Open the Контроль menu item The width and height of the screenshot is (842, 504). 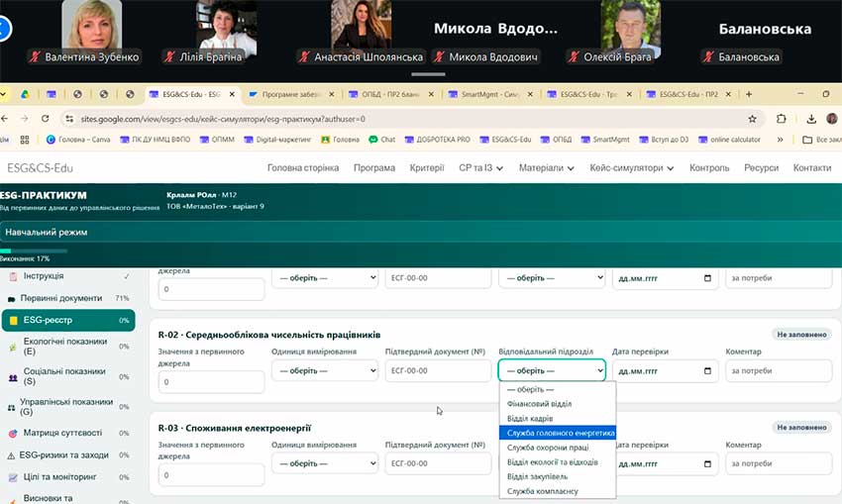[x=709, y=168]
